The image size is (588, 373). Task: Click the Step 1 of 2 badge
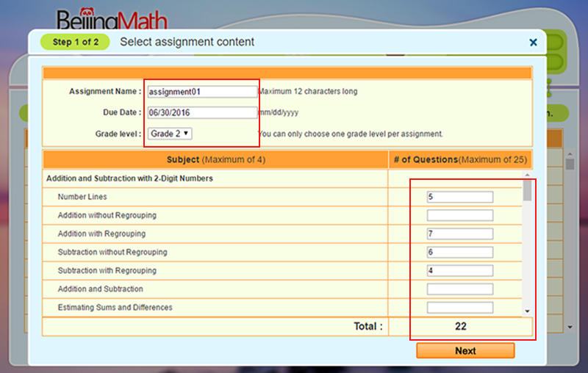pos(76,42)
